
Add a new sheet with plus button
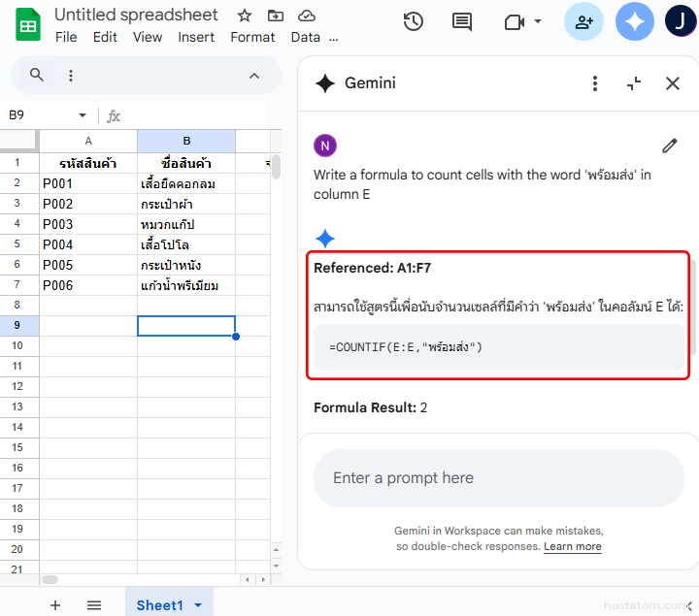55,605
